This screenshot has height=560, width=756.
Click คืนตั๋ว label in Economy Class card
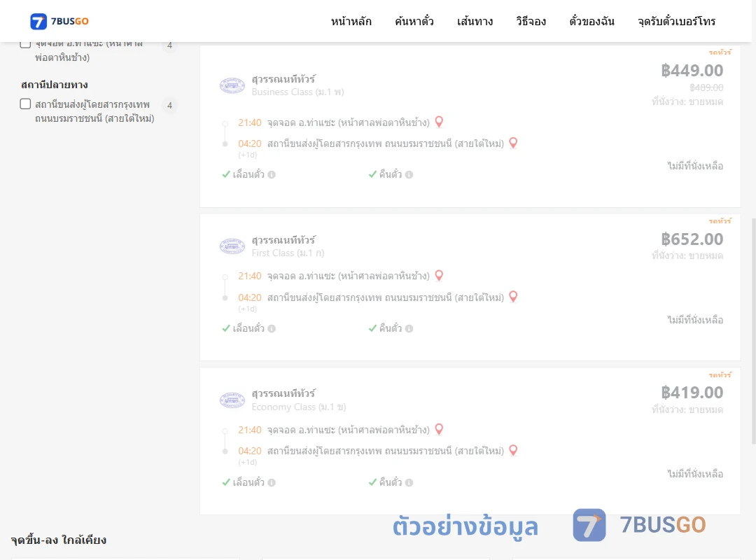(x=390, y=482)
